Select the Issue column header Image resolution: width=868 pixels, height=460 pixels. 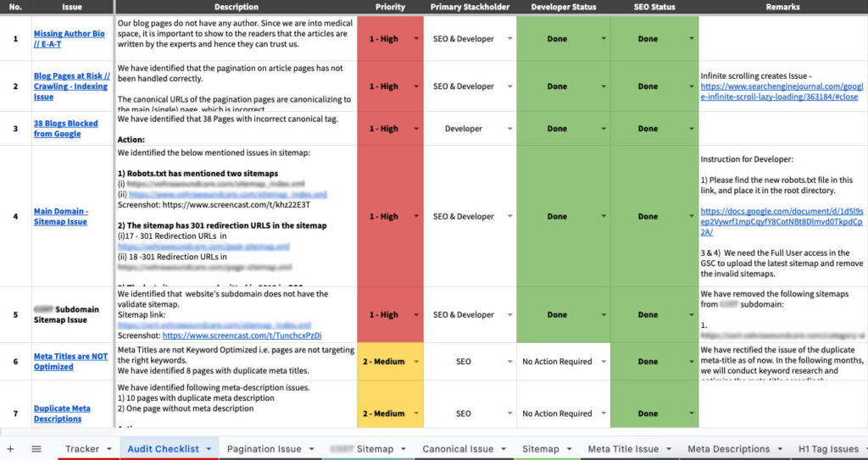[72, 7]
